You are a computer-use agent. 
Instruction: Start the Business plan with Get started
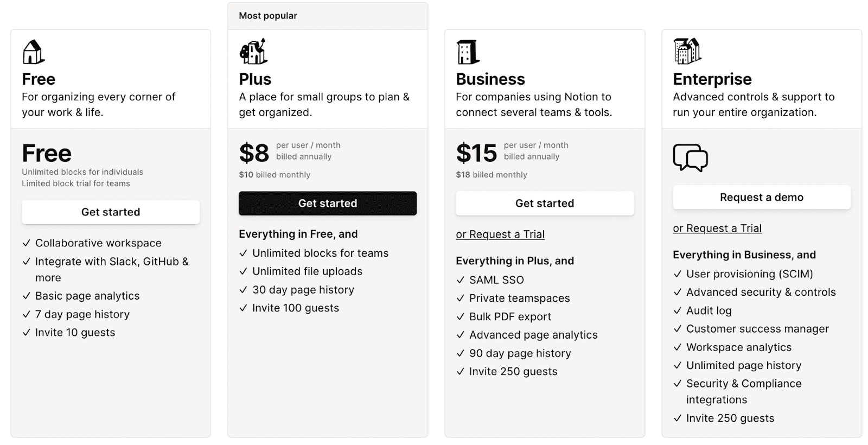point(544,204)
